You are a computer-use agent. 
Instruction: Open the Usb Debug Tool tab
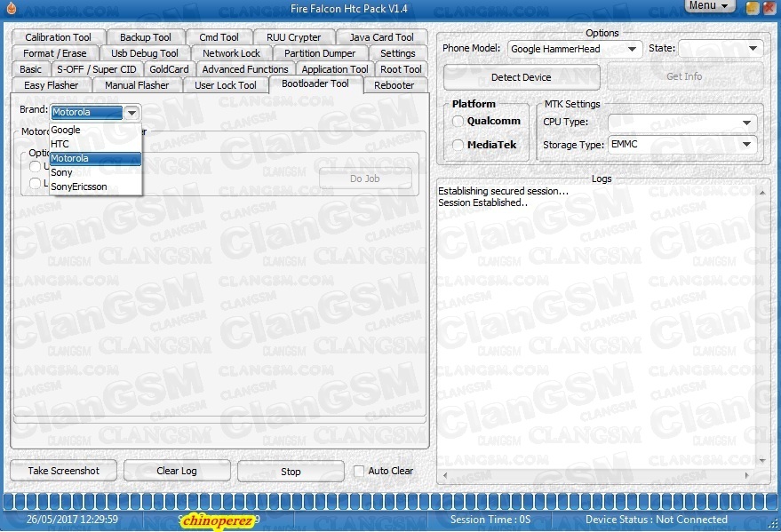[145, 53]
